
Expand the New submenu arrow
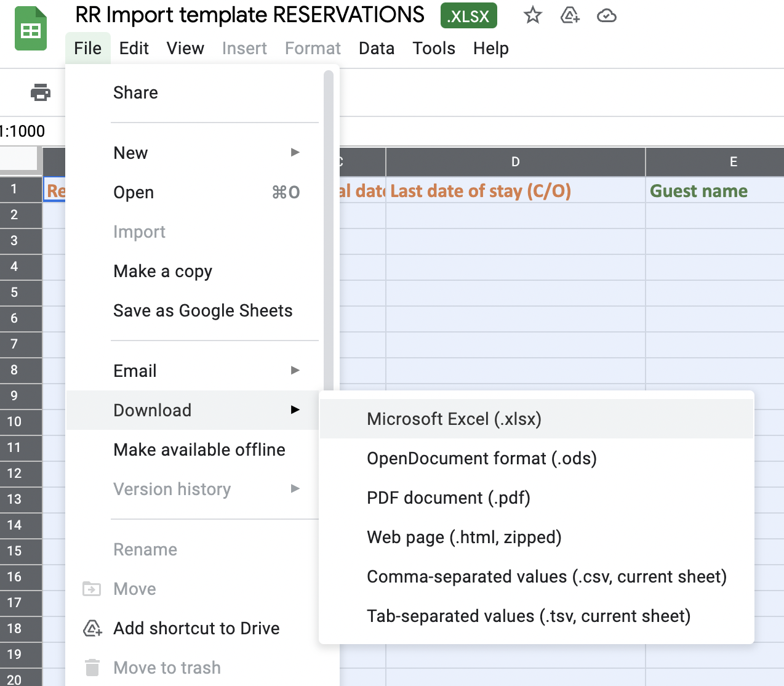tap(295, 152)
